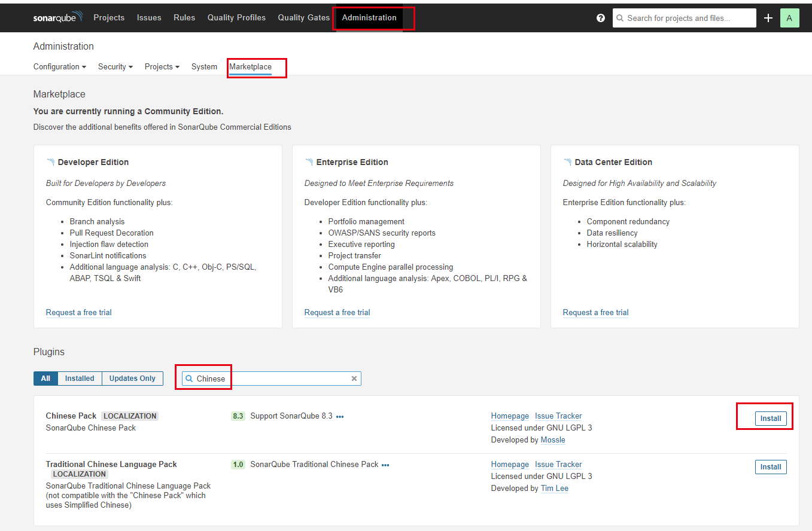Expand the Security dropdown
The height and width of the screenshot is (531, 812).
pos(115,67)
